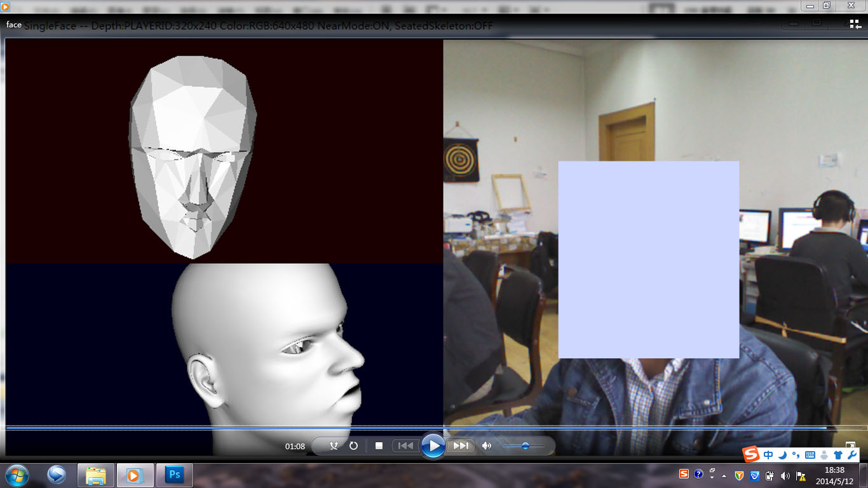Click the user account icon on IME bar
Screen dimensions: 868x488
pyautogui.click(x=824, y=455)
